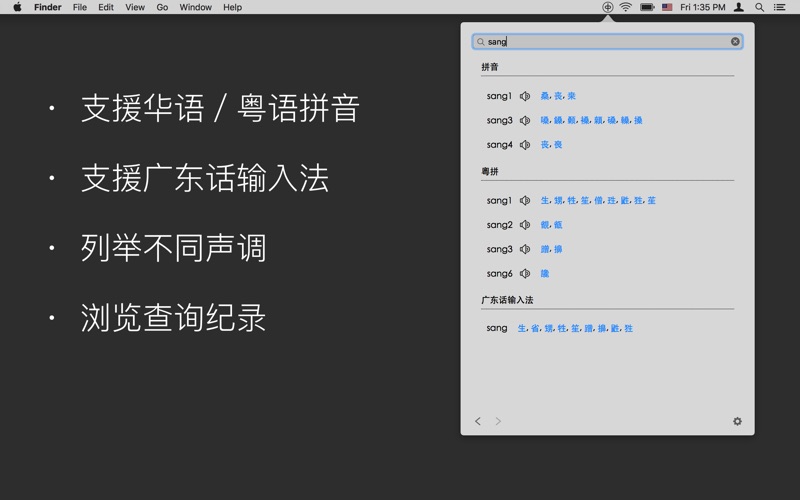Open the Go menu

(162, 7)
